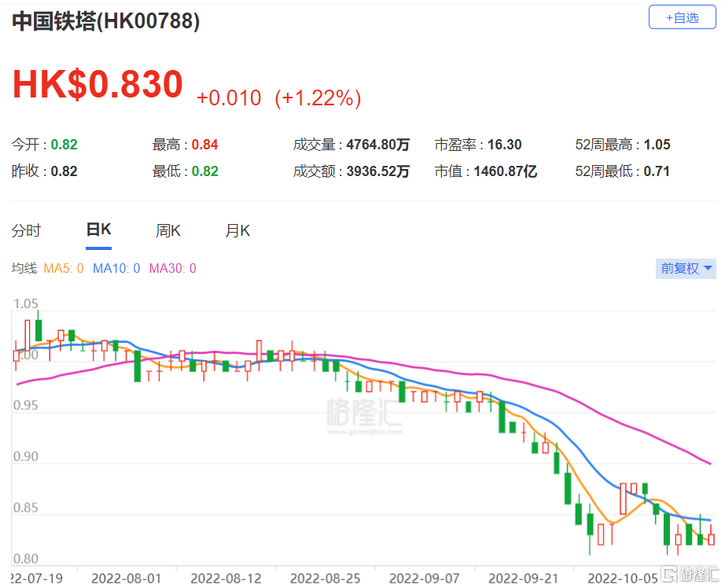Open the 周K weekly chart tab
This screenshot has width=725, height=588.
(x=167, y=230)
